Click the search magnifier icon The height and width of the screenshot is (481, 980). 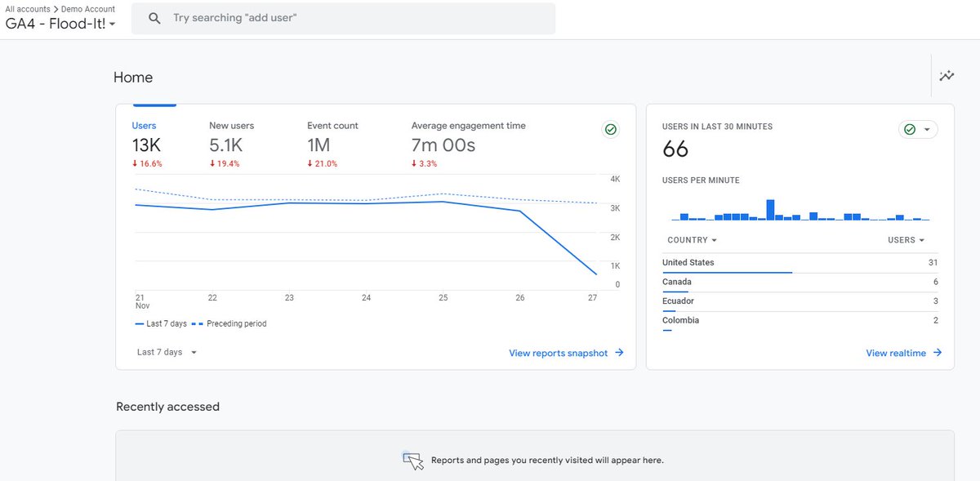coord(154,17)
